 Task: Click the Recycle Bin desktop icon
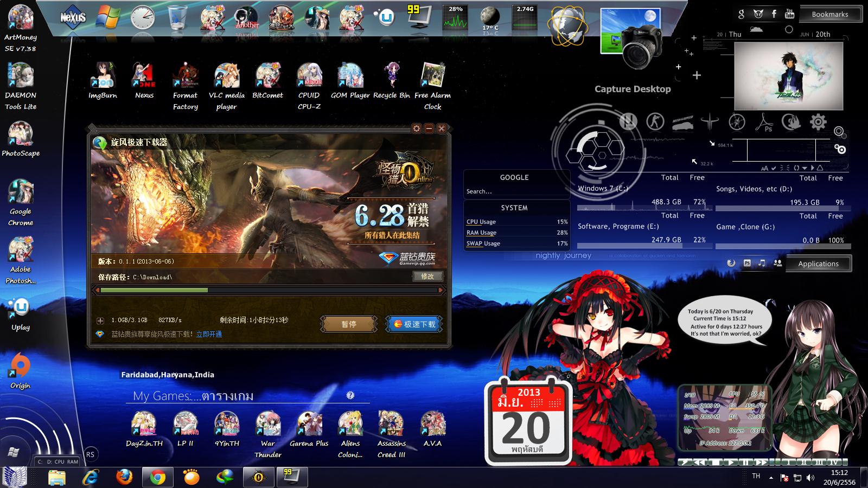point(392,81)
